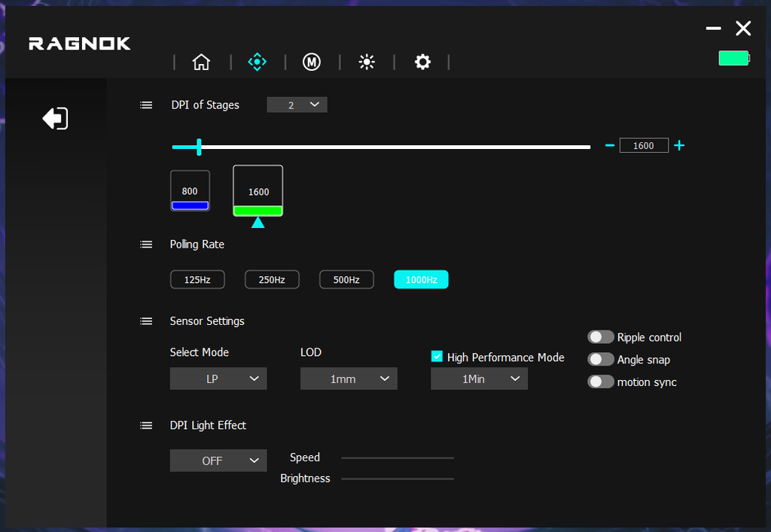
Task: Toggle Ripple control switch
Action: tap(600, 337)
